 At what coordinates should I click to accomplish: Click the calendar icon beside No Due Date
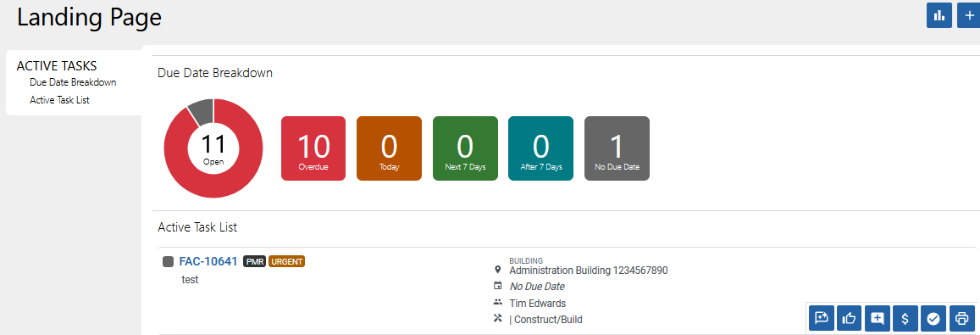(497, 286)
